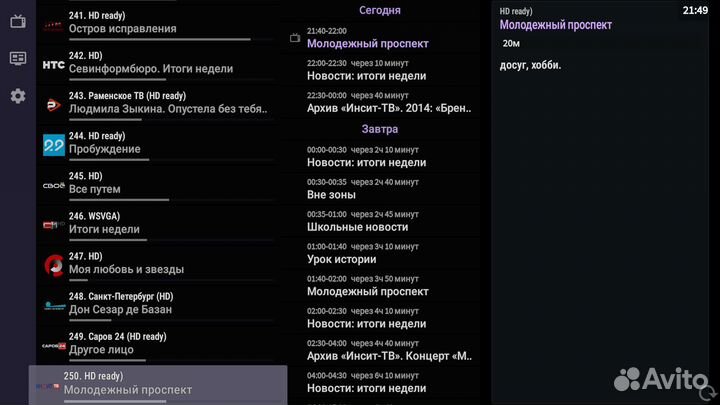Click the досуг, хобби genre description

530,65
